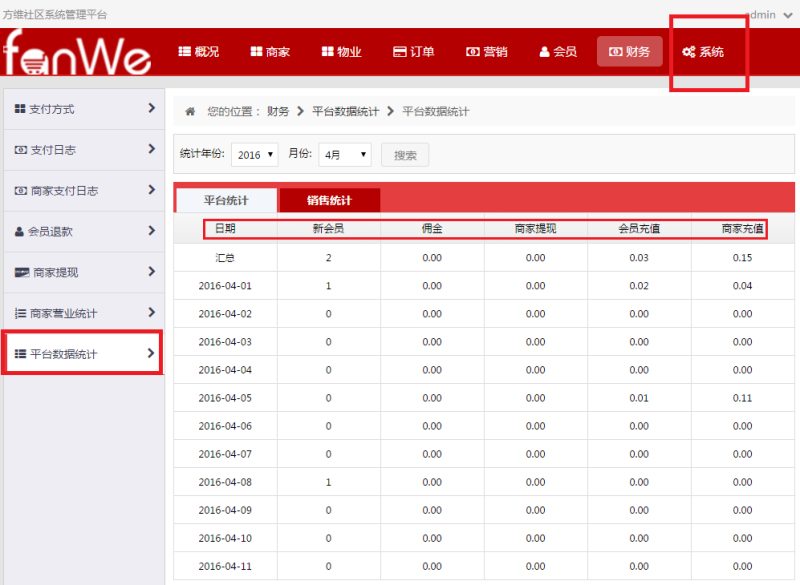Open the 月份 month dropdown

point(344,155)
